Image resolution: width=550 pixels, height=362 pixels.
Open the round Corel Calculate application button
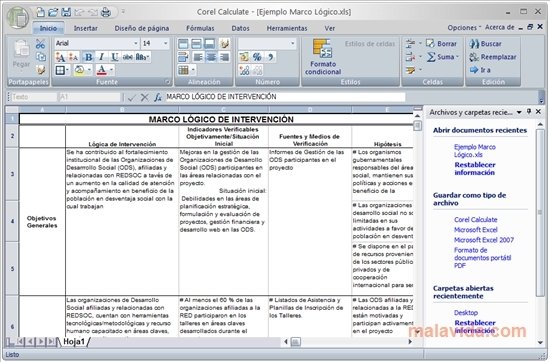point(17,17)
